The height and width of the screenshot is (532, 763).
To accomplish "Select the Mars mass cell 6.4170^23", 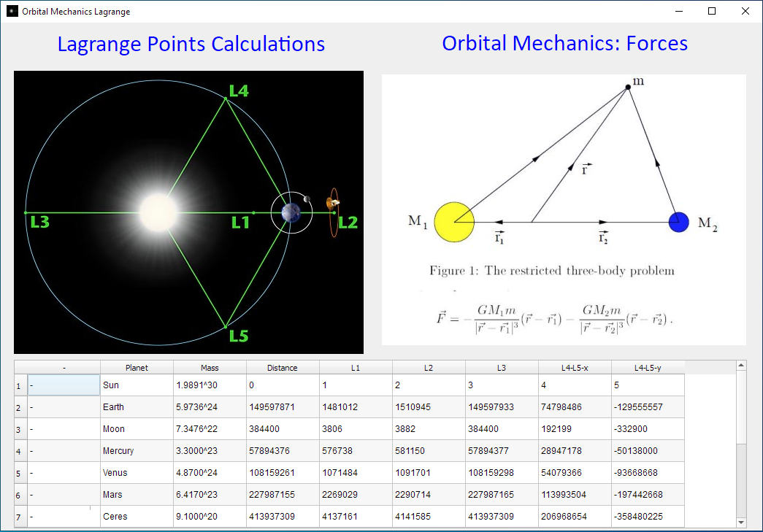I will pyautogui.click(x=210, y=495).
